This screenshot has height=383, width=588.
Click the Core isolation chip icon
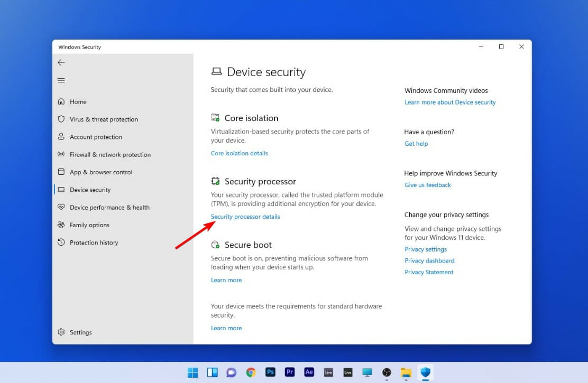[x=215, y=117]
